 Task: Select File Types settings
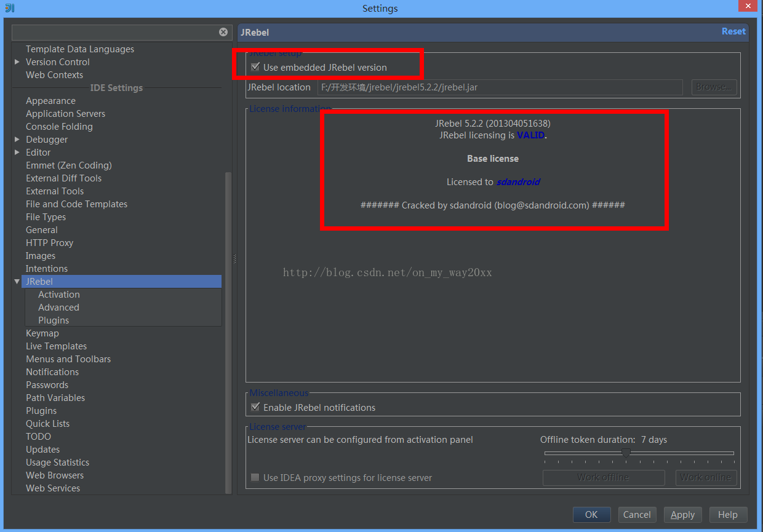click(46, 217)
